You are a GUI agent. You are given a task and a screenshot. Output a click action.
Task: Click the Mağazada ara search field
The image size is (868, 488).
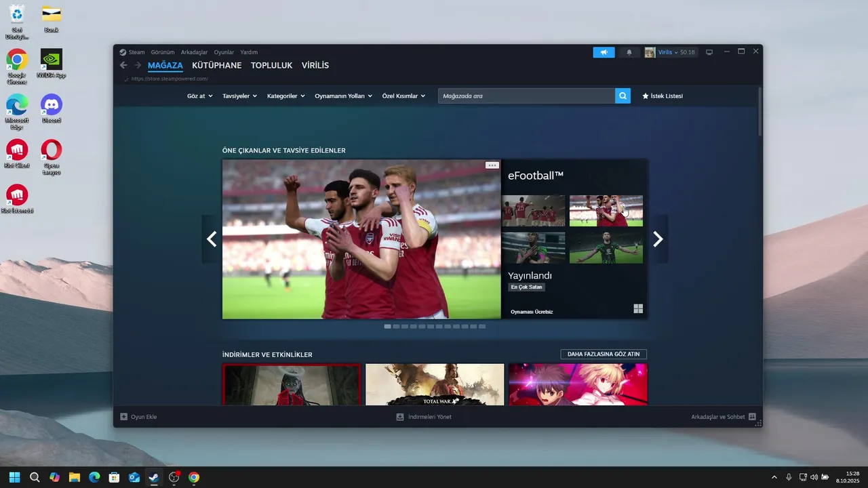[526, 96]
